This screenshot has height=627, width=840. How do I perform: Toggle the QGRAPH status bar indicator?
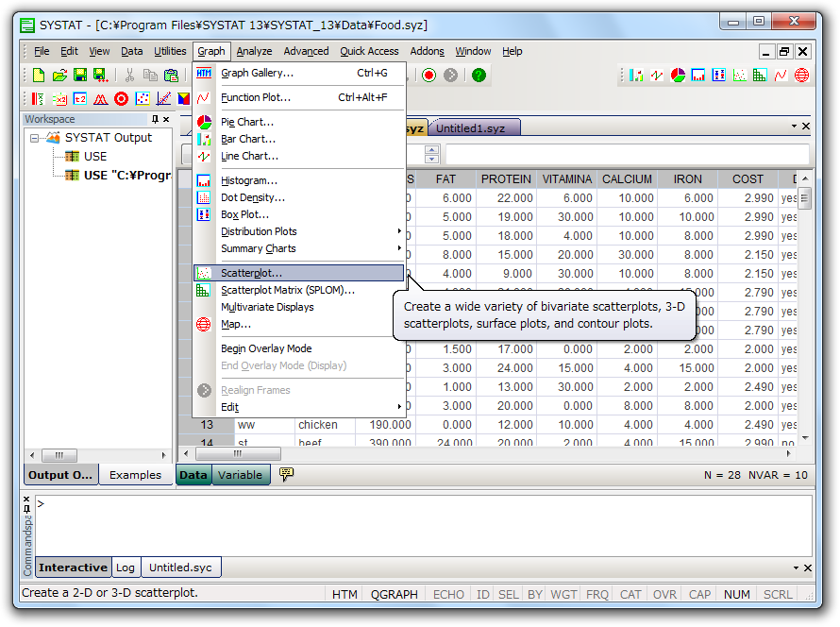click(x=395, y=594)
